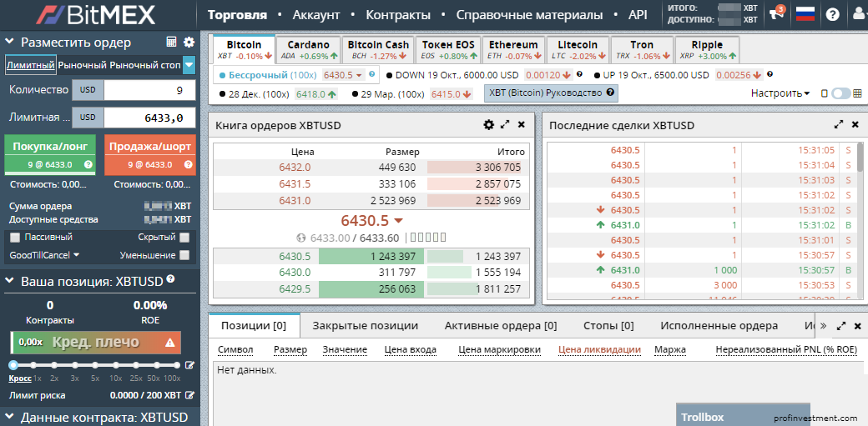Click recent trades scrollbar

coord(860,158)
